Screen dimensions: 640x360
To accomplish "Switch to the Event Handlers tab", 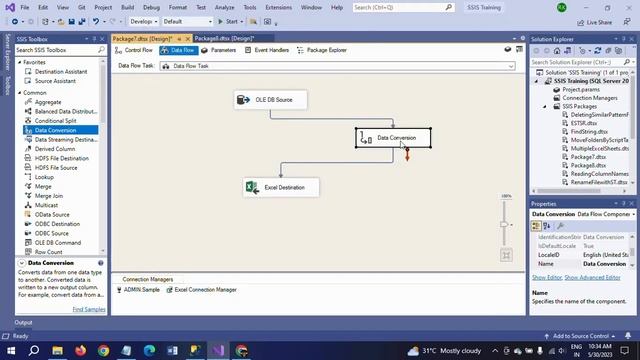I will coord(267,50).
